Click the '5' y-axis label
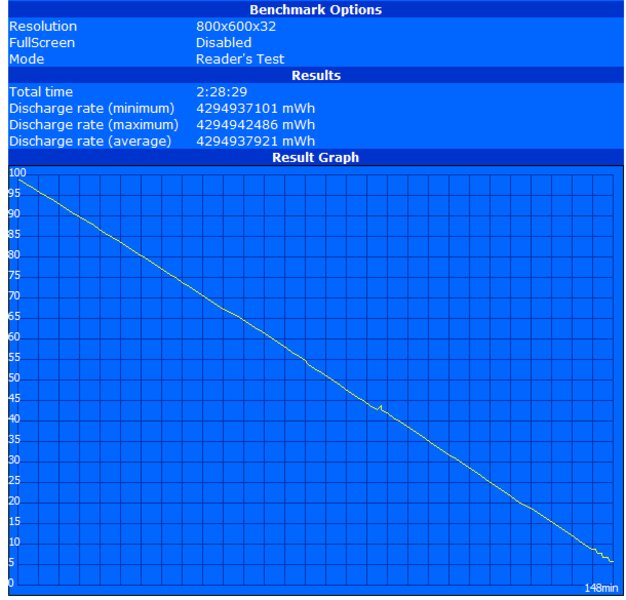 point(11,562)
